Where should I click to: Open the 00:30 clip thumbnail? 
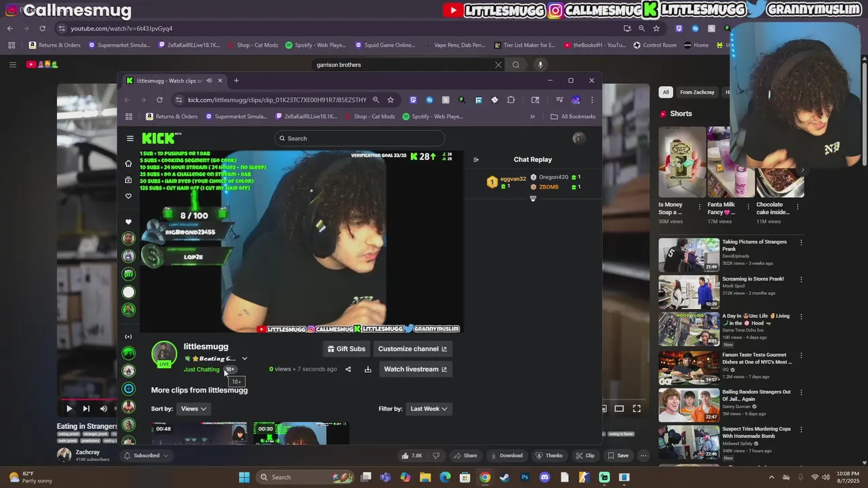tap(301, 433)
